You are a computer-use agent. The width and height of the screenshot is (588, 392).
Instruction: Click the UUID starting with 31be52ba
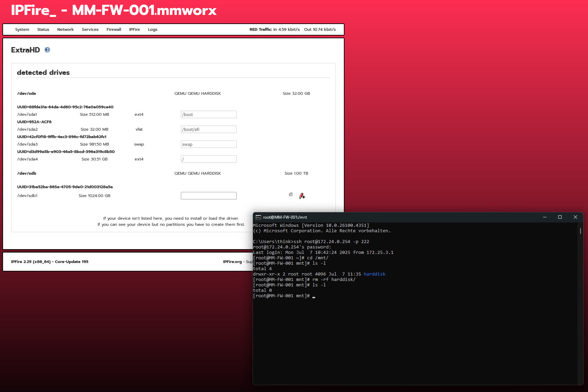pos(65,187)
